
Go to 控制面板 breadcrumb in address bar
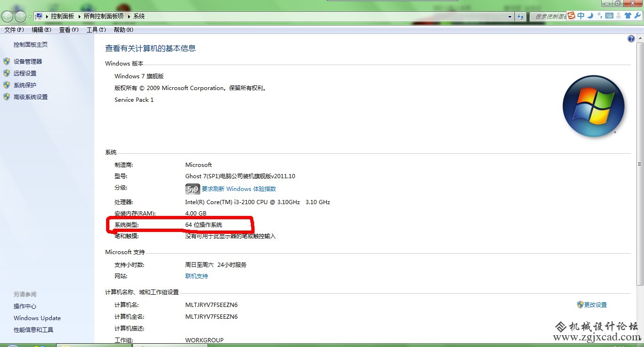click(63, 16)
